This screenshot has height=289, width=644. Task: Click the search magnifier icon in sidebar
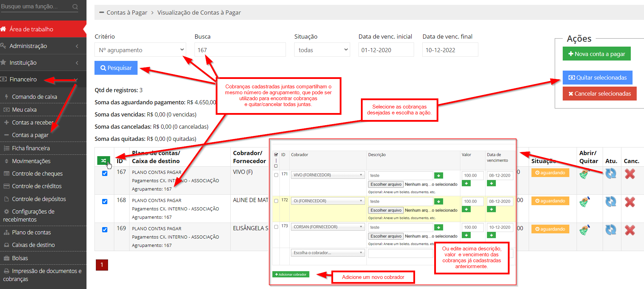(75, 7)
